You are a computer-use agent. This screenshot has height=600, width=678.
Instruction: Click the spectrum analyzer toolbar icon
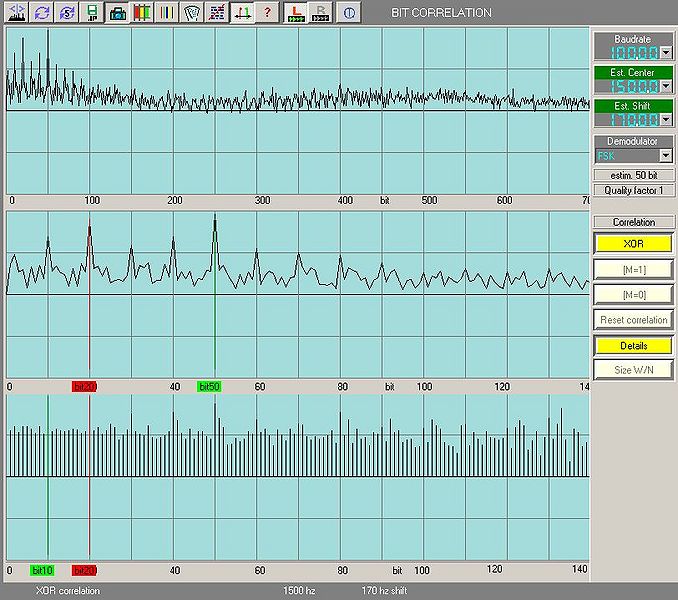pos(16,12)
